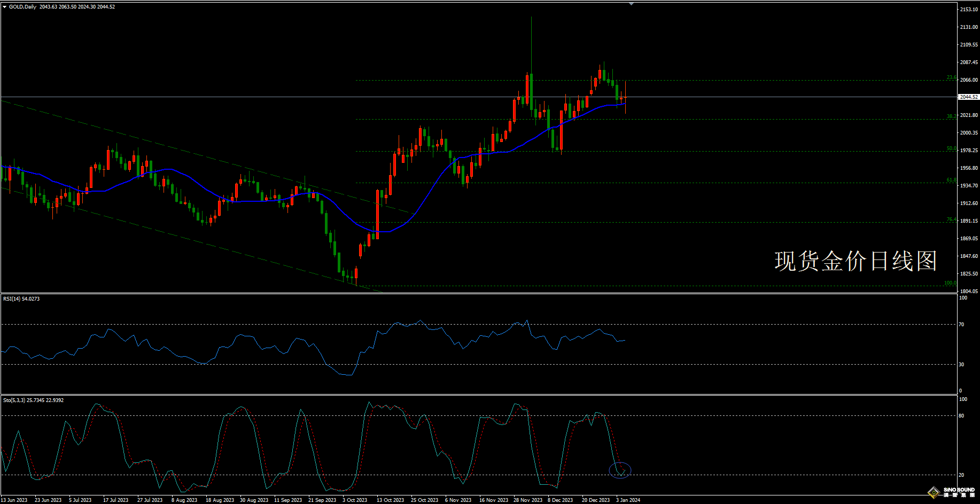Click the 2153.10 price scale label
The image size is (980, 504).
tap(969, 10)
